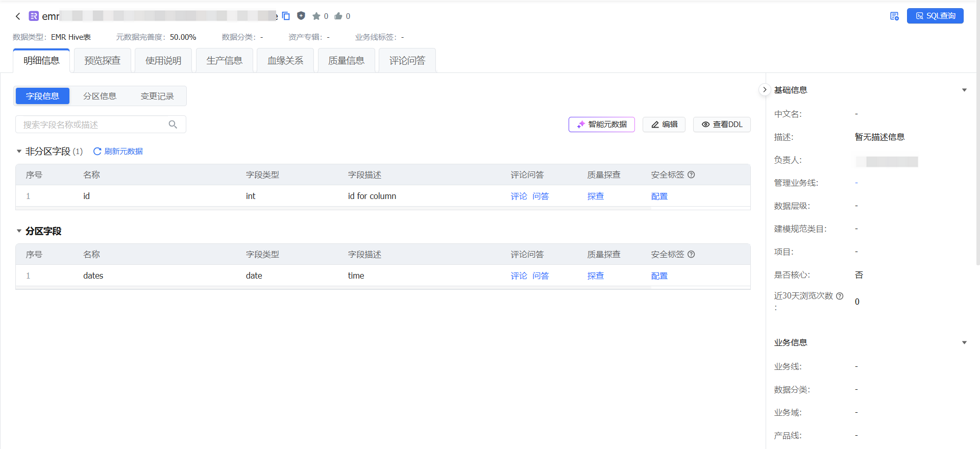980x449 pixels.
Task: Click the 50.00% metadata completeness value
Action: click(x=183, y=37)
